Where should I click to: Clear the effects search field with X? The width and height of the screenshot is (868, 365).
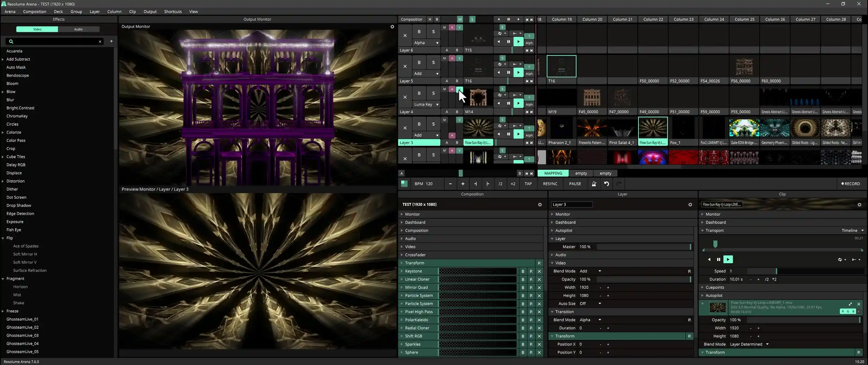click(100, 42)
